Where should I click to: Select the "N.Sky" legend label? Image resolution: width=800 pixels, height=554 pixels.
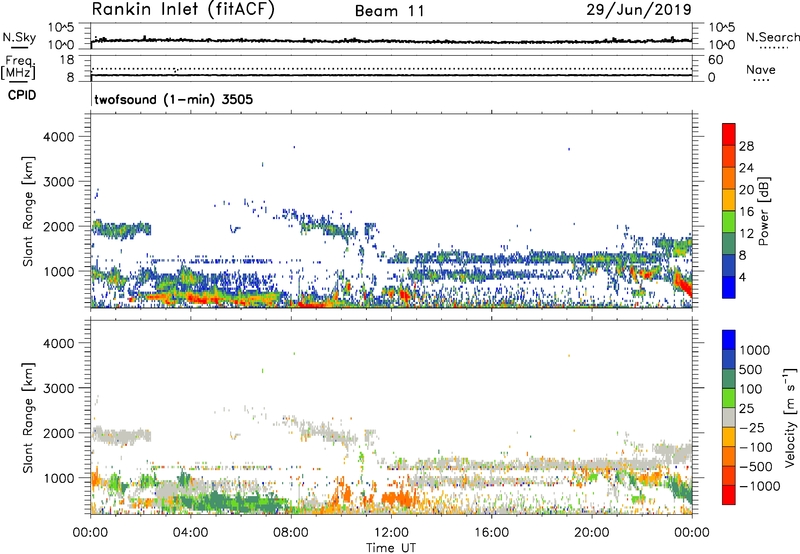[19, 37]
